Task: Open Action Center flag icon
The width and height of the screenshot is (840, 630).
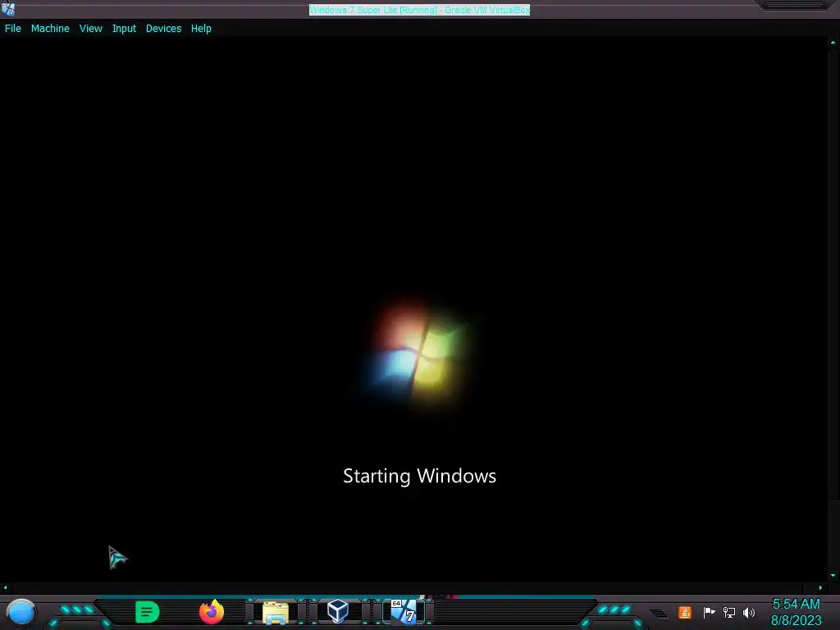Action: 709,612
